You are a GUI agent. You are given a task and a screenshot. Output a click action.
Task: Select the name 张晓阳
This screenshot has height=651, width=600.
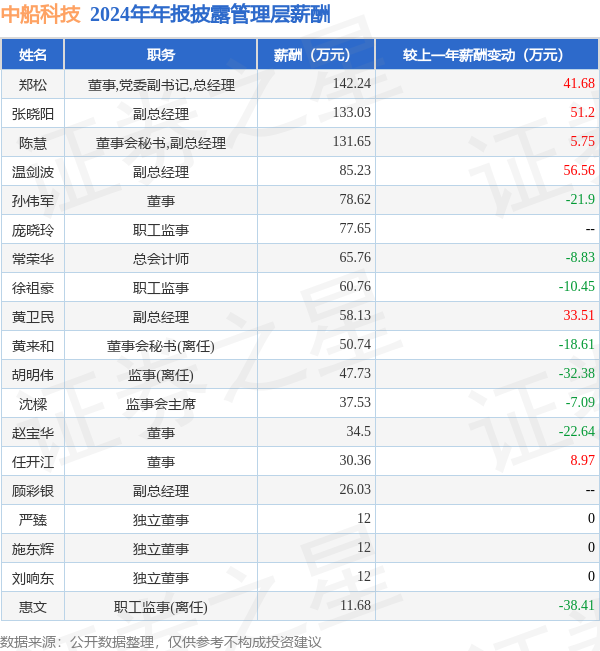[33, 114]
